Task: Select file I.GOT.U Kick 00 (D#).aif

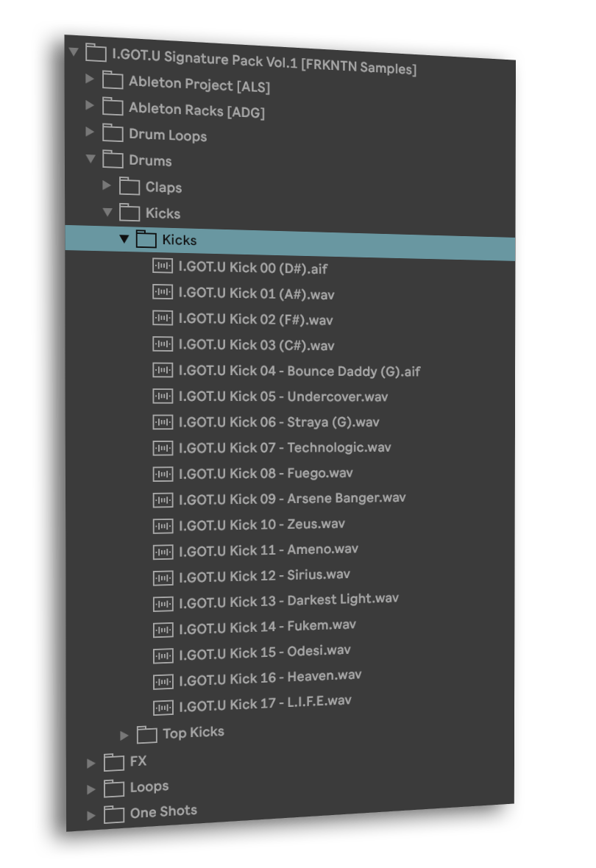Action: 252,268
